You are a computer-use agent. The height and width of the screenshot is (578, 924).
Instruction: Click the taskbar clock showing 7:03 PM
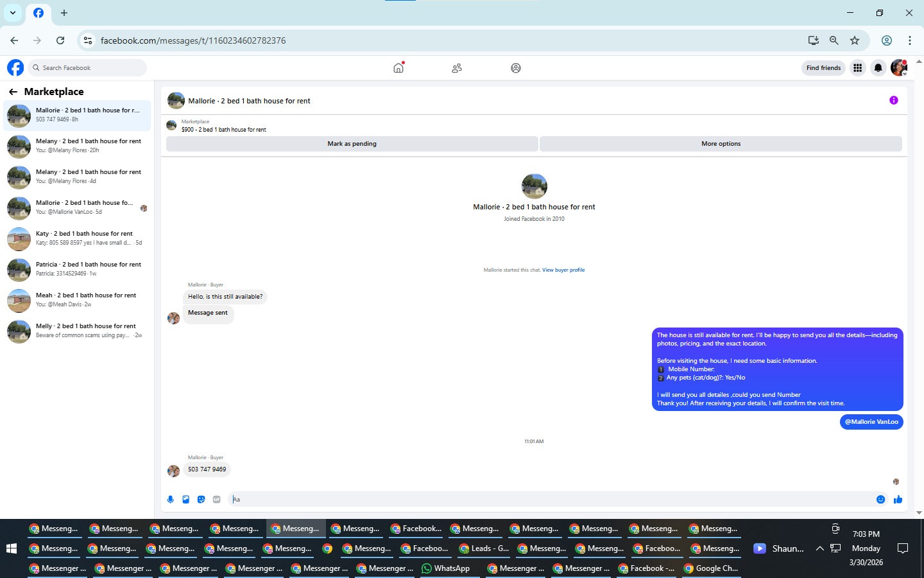(x=866, y=534)
